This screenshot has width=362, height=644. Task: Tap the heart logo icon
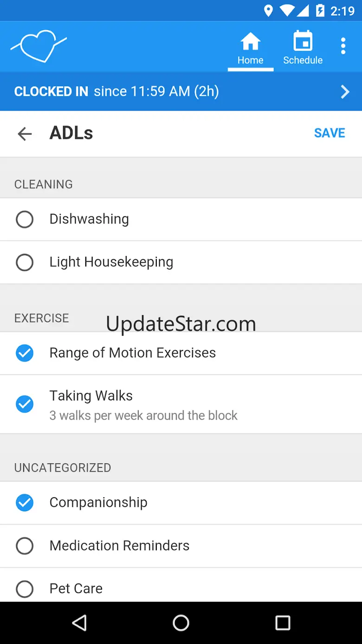pyautogui.click(x=39, y=46)
